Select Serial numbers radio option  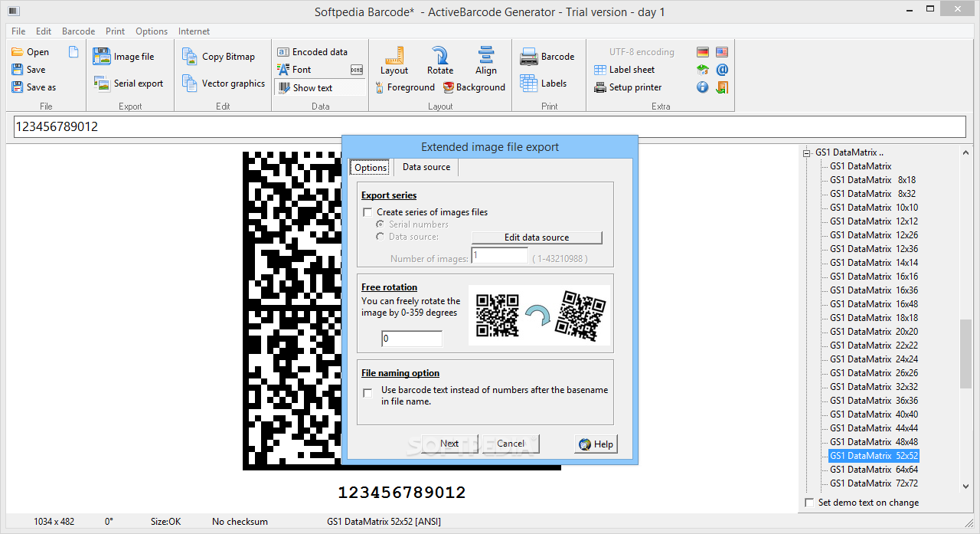pyautogui.click(x=380, y=224)
